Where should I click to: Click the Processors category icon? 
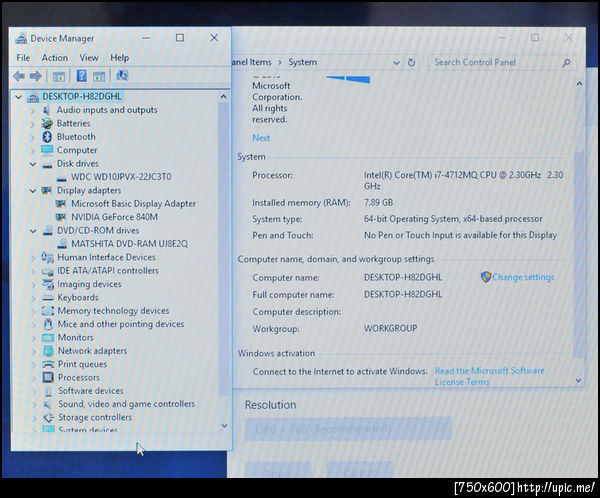point(48,377)
